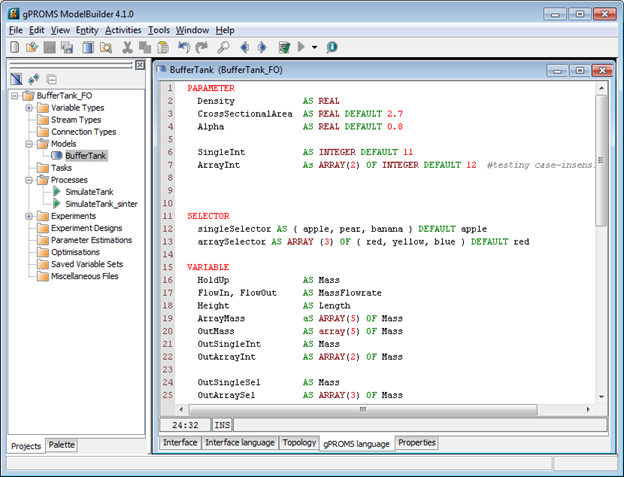Open the Activities menu

[123, 30]
